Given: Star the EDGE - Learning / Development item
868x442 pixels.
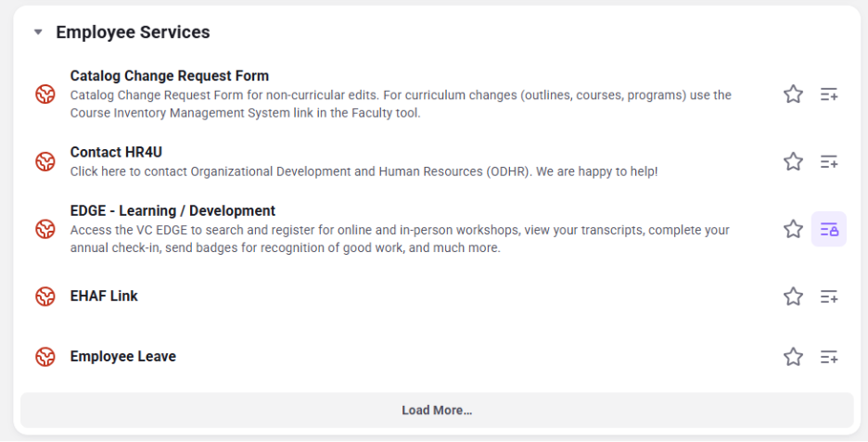Looking at the screenshot, I should click(x=793, y=229).
